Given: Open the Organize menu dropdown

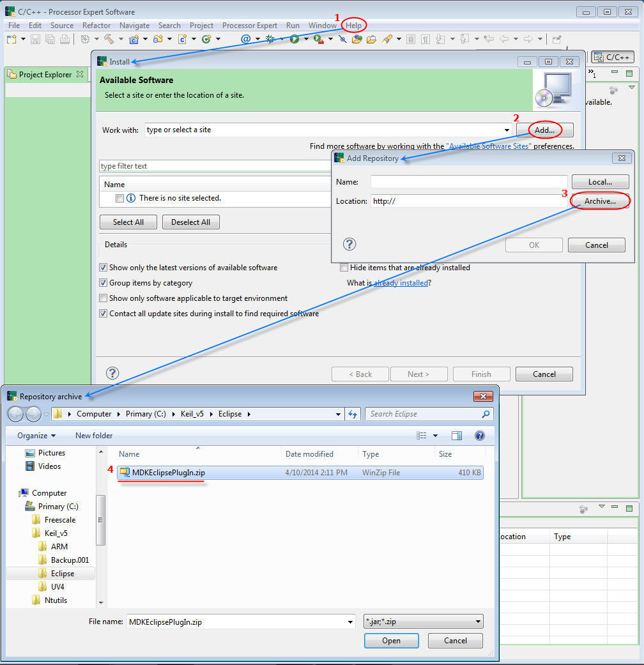Looking at the screenshot, I should tap(36, 436).
